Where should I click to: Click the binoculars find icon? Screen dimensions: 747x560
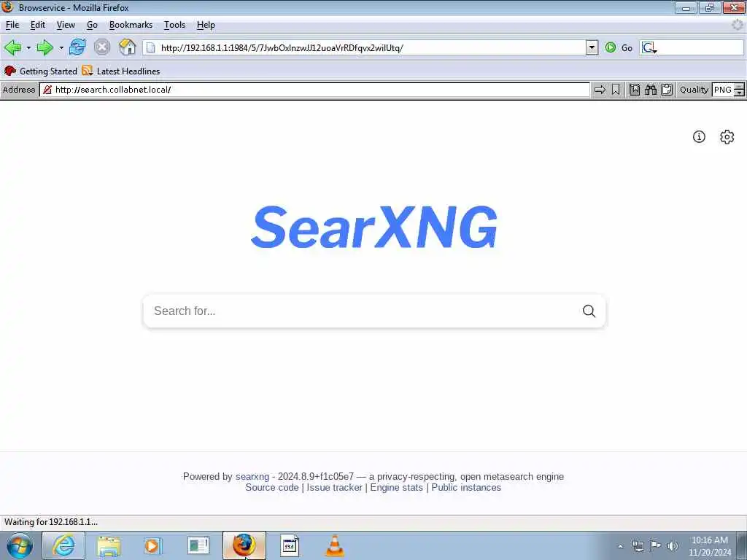click(x=651, y=90)
